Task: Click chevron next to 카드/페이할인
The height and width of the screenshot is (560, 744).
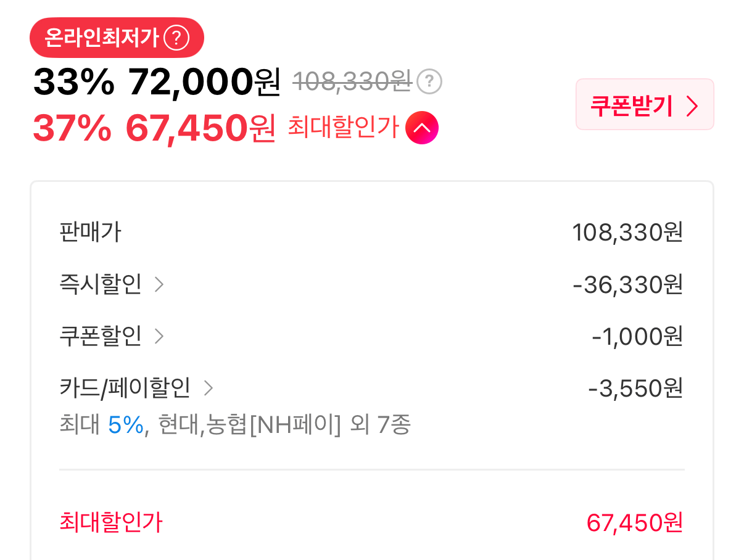Action: coord(208,388)
